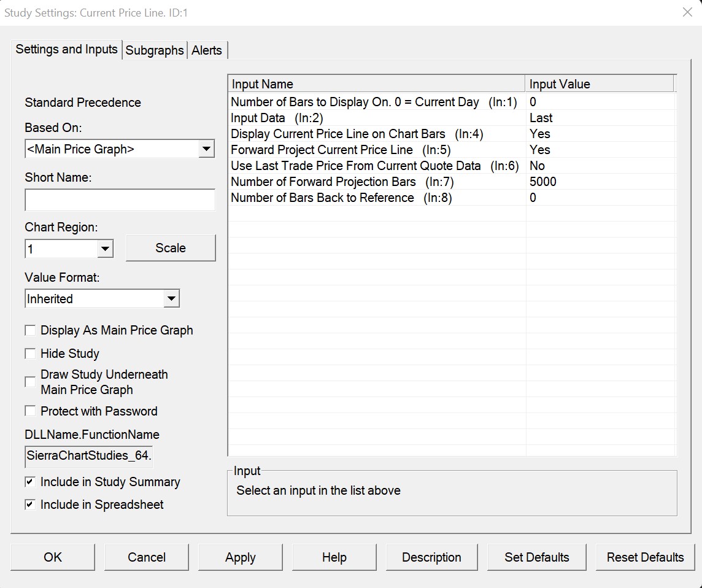Viewport: 702px width, 588px height.
Task: Click the Short Name text field
Action: [x=120, y=200]
